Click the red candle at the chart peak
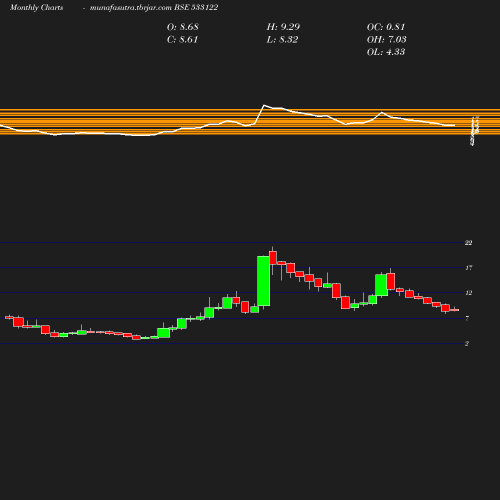500x500 pixels. click(x=273, y=258)
